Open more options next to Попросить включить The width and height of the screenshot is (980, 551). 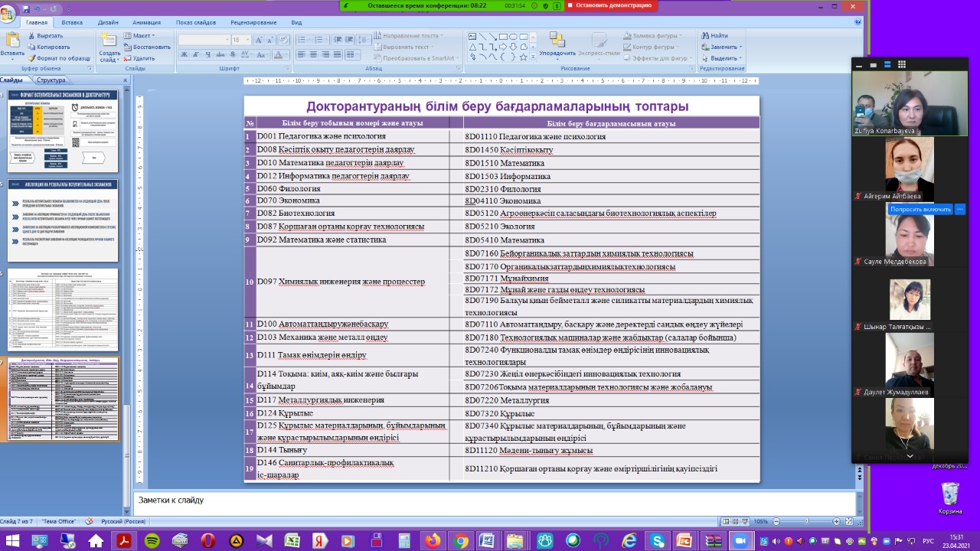pos(960,209)
